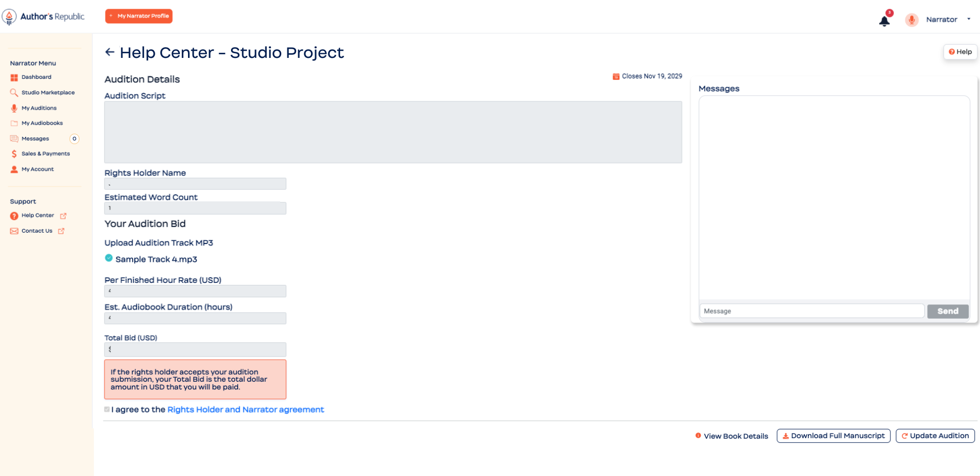Screen dimensions: 980x476
Task: Click the Sample Track 4.mp3 checkmark icon
Action: tap(109, 258)
